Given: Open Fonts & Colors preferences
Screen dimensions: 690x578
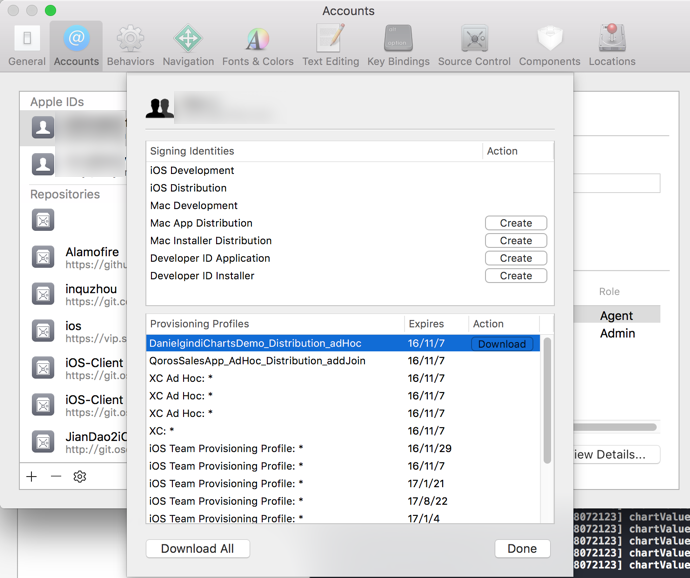Looking at the screenshot, I should pos(257,46).
